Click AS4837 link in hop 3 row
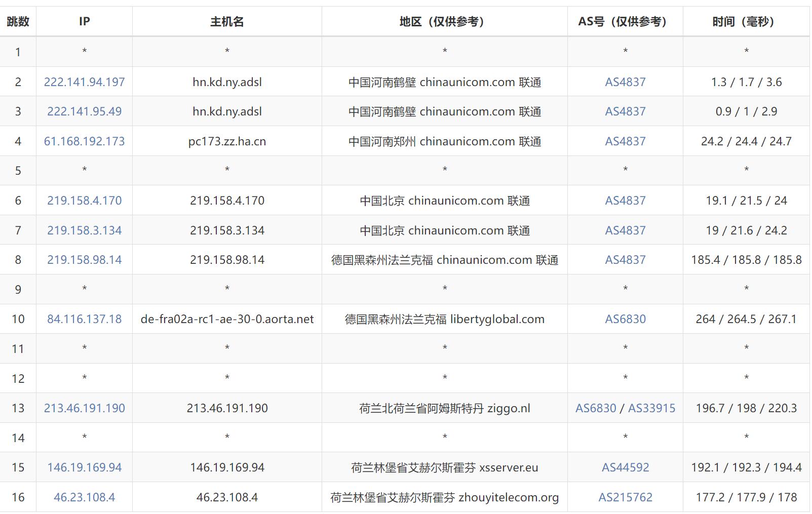 (625, 111)
